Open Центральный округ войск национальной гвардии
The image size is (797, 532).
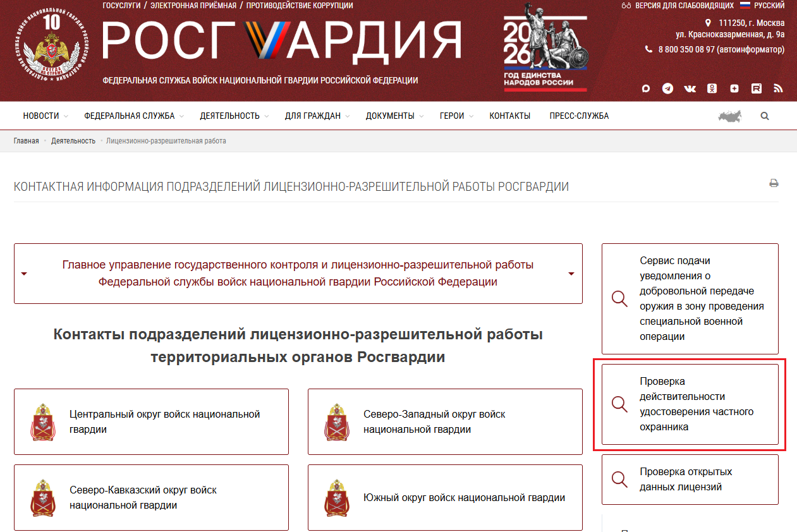tap(151, 422)
